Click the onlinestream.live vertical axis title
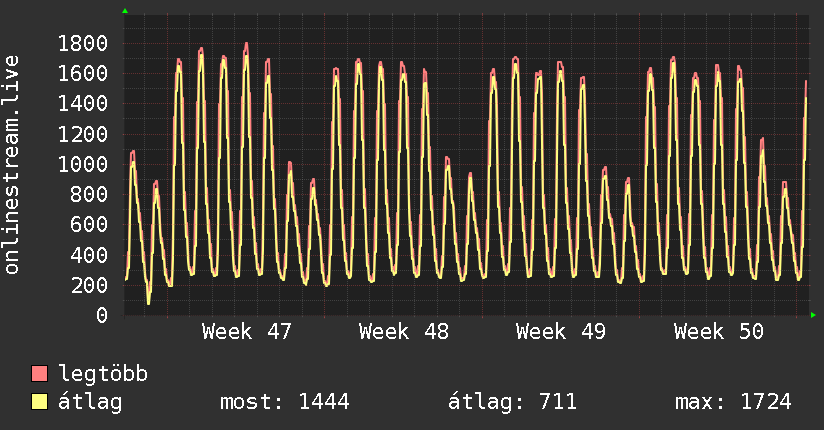The width and height of the screenshot is (824, 430). [x=12, y=165]
